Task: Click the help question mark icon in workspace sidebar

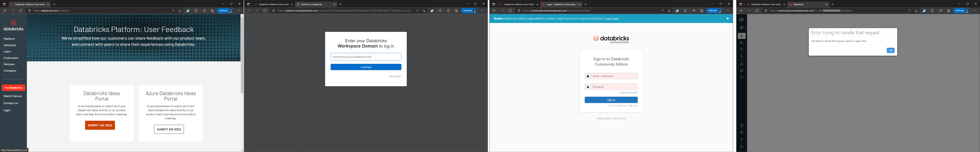Action: 741,126
